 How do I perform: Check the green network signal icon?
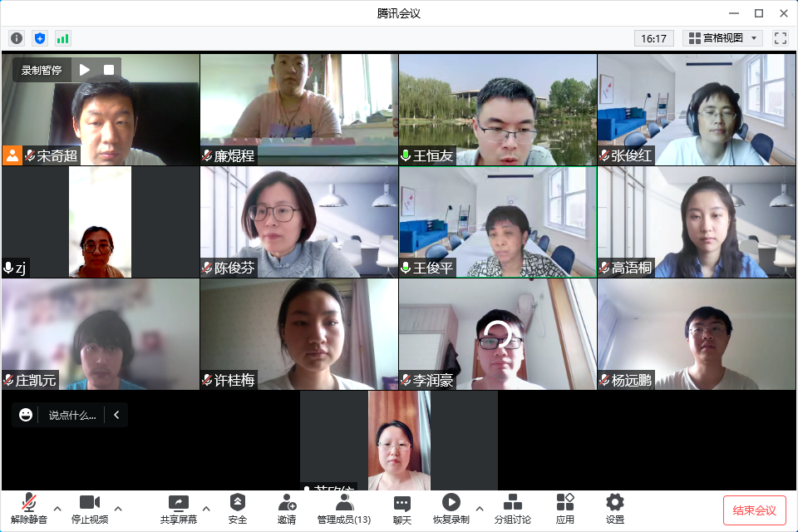coord(63,38)
